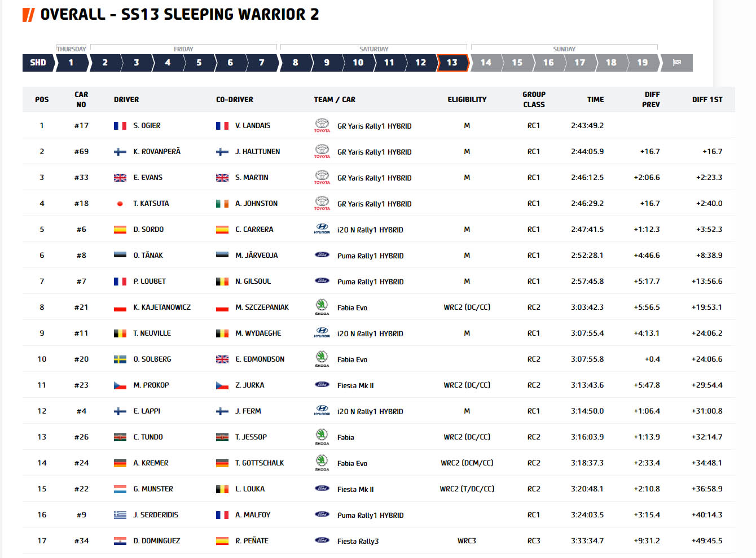
Task: Click the Belgian flag beside N. Gilsoul
Action: 222,282
